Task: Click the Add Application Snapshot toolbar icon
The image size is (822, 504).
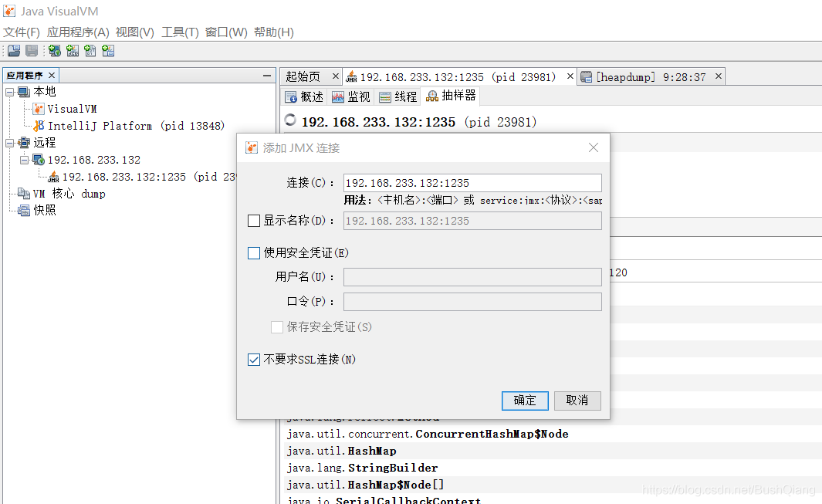Action: (108, 51)
